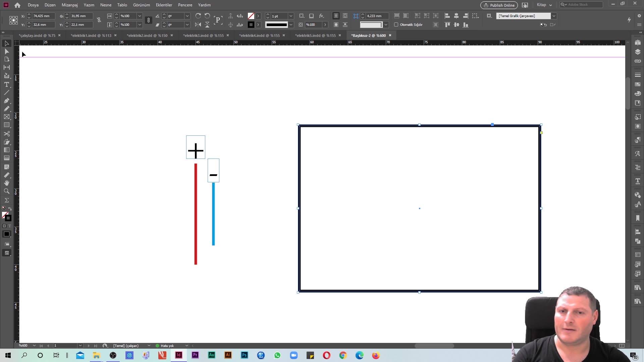The image size is (644, 362).
Task: Go to the next page
Action: pyautogui.click(x=88, y=346)
